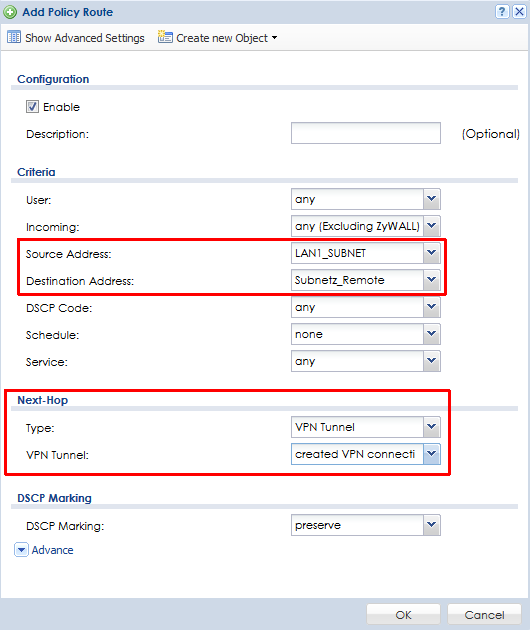Open the Service dropdown arrow
The height and width of the screenshot is (630, 530).
[432, 361]
